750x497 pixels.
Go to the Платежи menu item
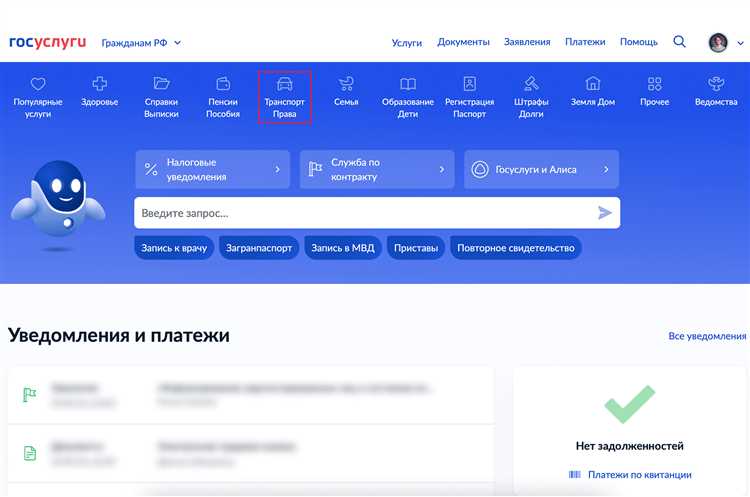tap(585, 42)
